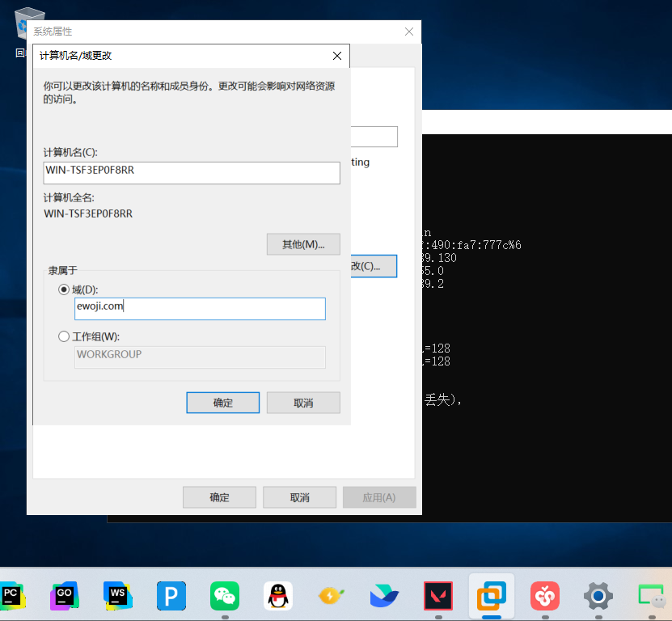Click the blue bird app icon in dock
Screen dimensions: 672x621
click(384, 596)
